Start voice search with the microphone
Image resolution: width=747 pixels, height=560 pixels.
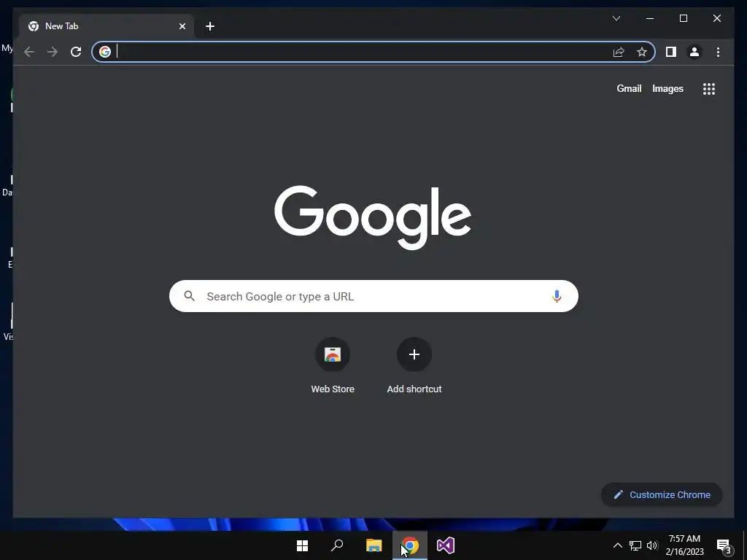click(x=557, y=296)
